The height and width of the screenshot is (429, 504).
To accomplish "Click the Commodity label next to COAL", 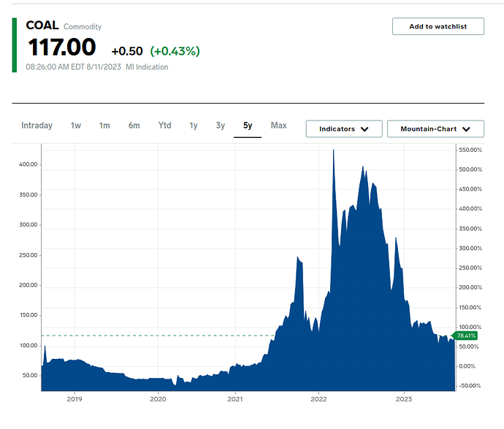I will (x=83, y=27).
